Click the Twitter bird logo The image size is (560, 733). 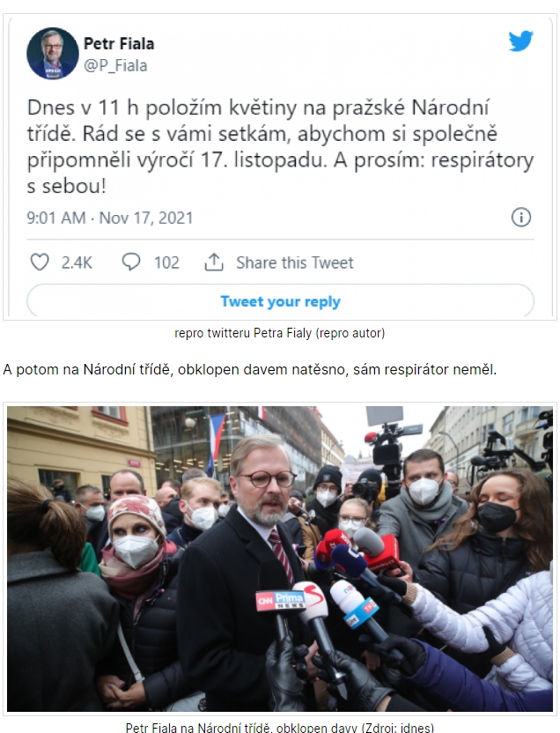coord(520,41)
